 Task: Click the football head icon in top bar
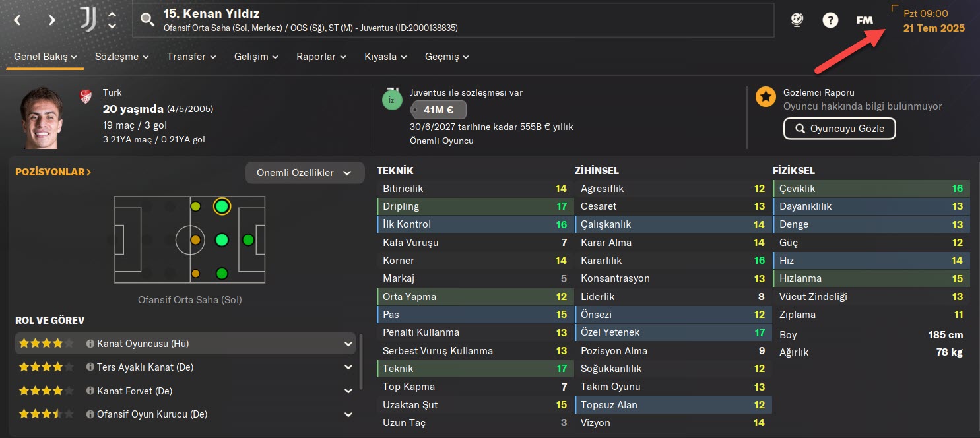click(797, 20)
